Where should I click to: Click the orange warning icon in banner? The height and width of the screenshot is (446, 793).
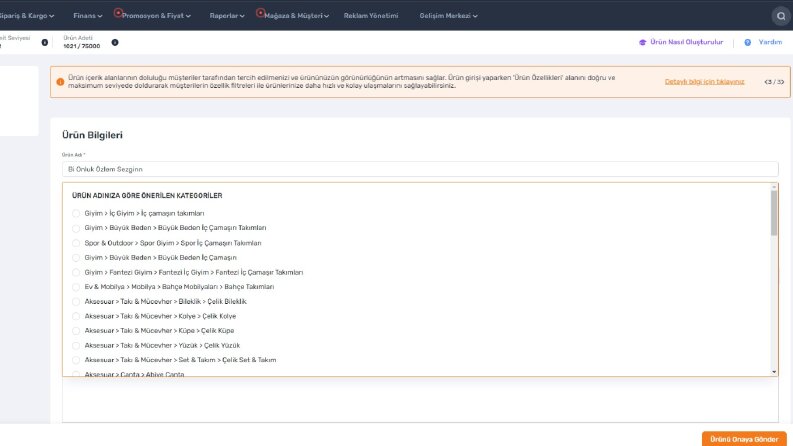[x=60, y=82]
